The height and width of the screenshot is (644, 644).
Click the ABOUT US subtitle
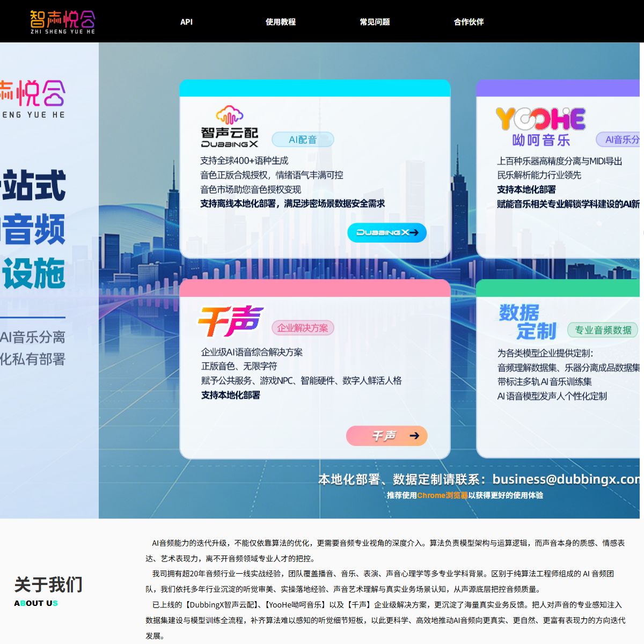(36, 603)
